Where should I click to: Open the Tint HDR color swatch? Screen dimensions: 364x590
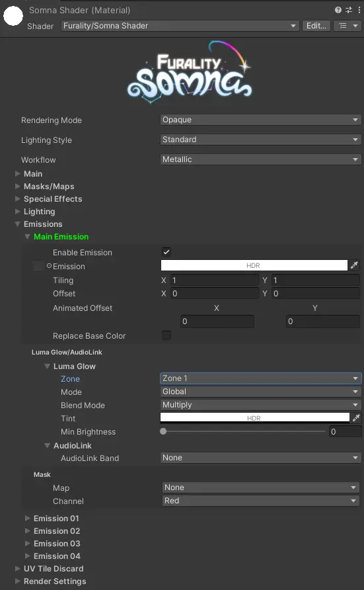pyautogui.click(x=255, y=417)
